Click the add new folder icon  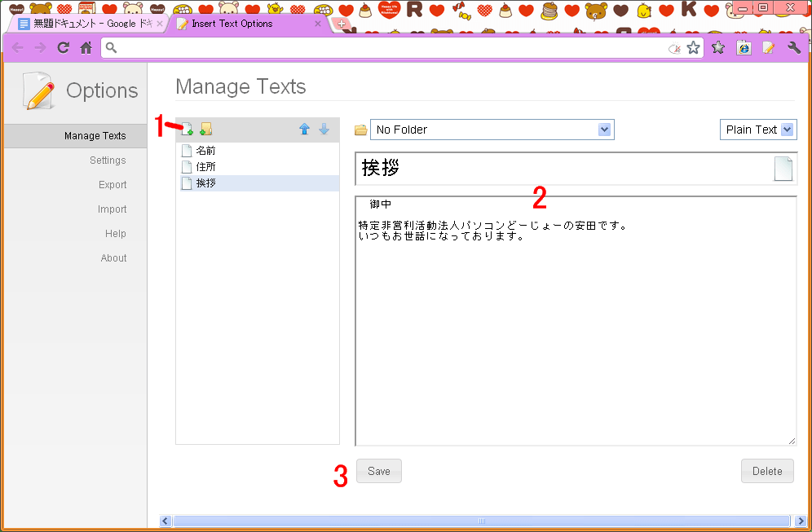click(x=205, y=129)
